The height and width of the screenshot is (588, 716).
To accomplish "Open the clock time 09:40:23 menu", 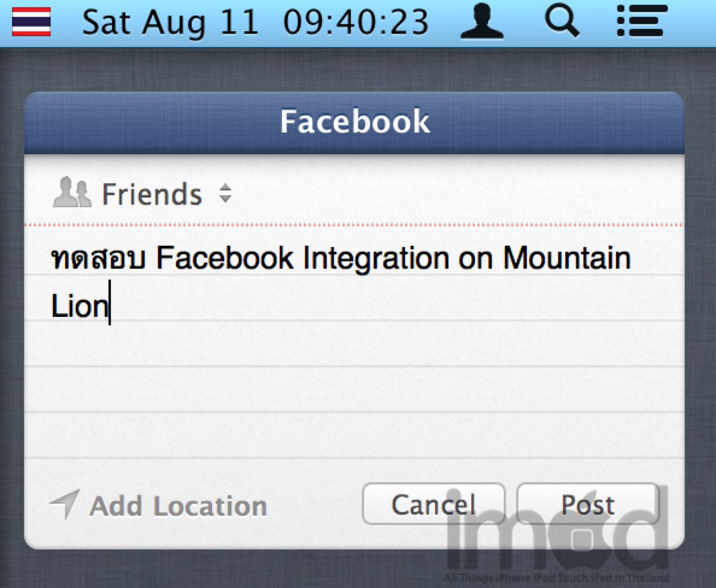I will click(x=356, y=23).
